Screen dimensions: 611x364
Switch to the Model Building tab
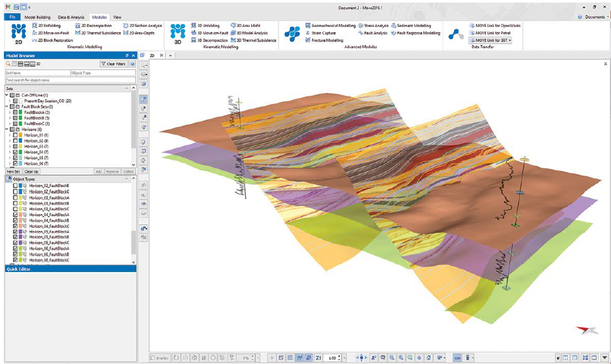pos(38,17)
